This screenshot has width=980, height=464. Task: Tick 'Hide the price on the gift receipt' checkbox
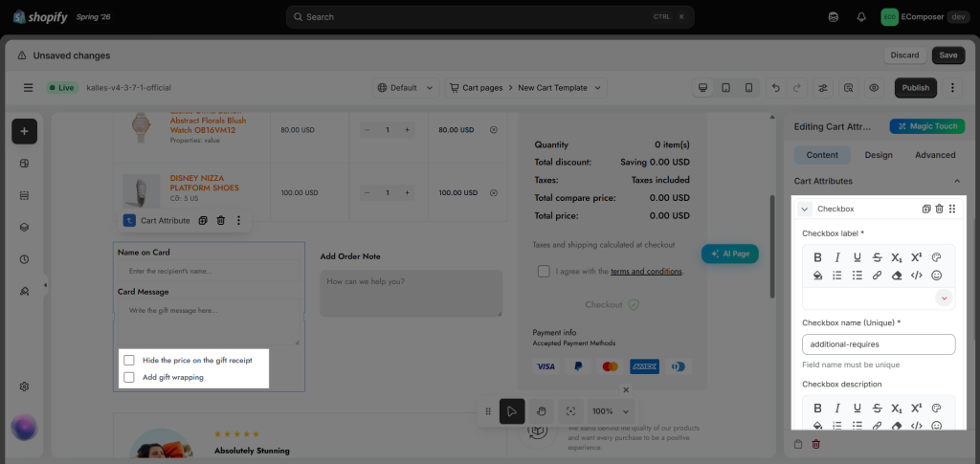tap(129, 361)
